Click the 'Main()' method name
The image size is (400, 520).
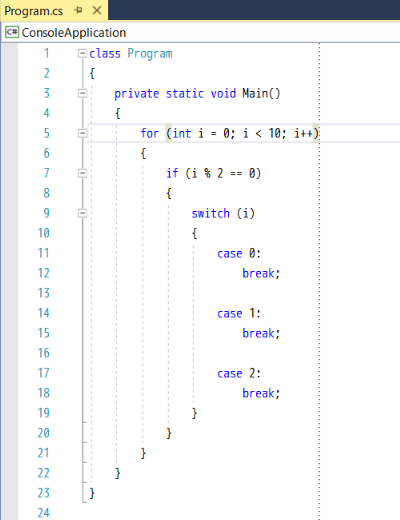[261, 93]
